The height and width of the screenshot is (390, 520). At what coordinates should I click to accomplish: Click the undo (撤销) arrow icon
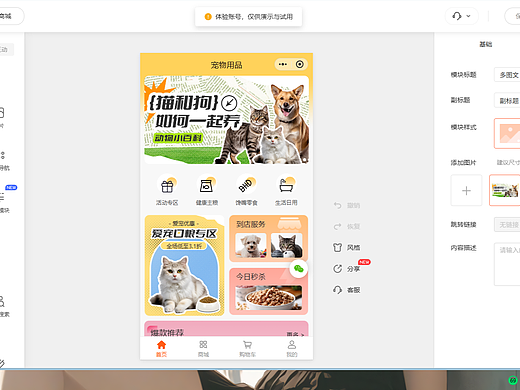pos(337,205)
